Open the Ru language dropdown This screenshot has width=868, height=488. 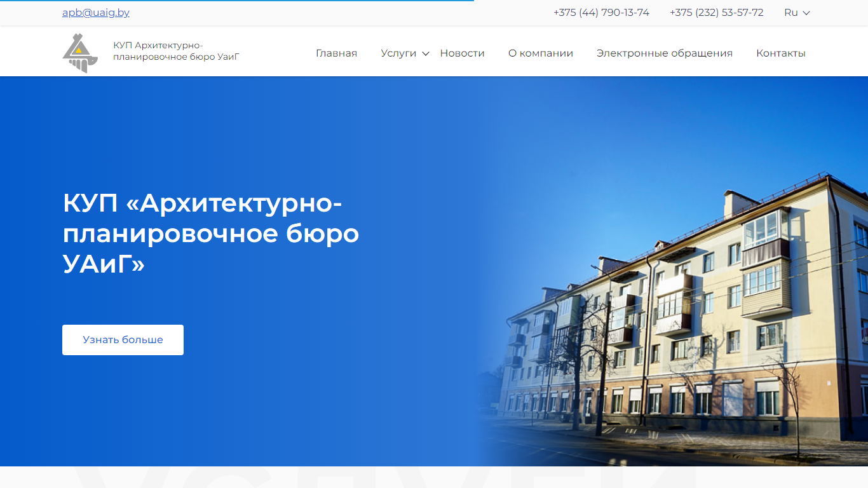[x=797, y=13]
